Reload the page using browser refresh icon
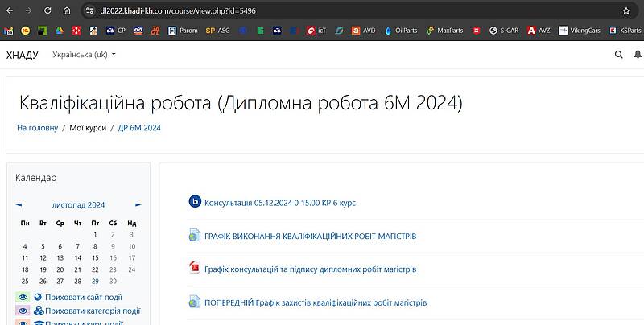Screen dimensions: 644x325 [47, 10]
